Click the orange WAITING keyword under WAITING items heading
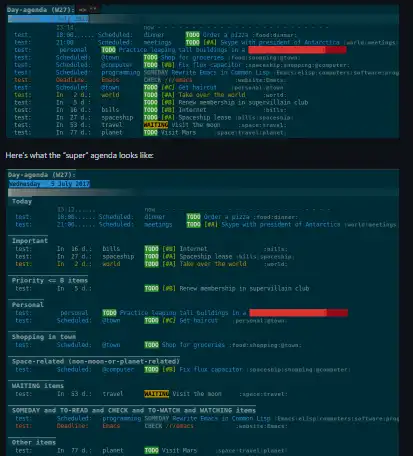Screen dimensions: 413x456 coord(157,394)
